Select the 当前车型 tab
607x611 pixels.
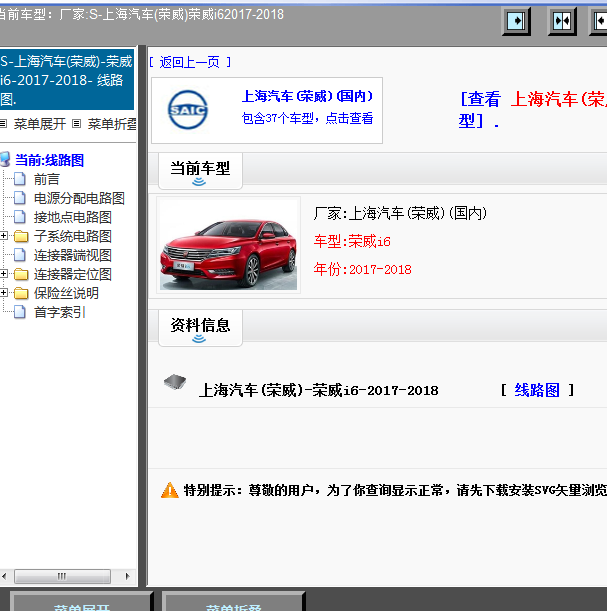(200, 171)
